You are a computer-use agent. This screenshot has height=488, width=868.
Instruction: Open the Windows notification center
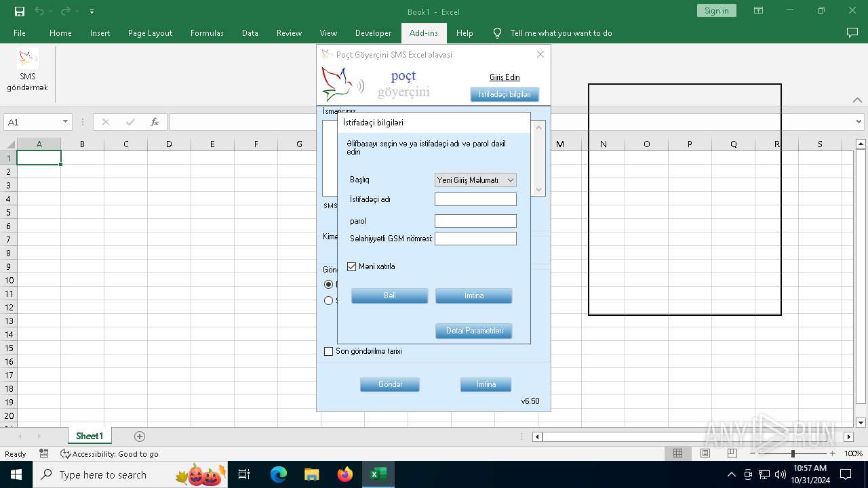pos(846,474)
